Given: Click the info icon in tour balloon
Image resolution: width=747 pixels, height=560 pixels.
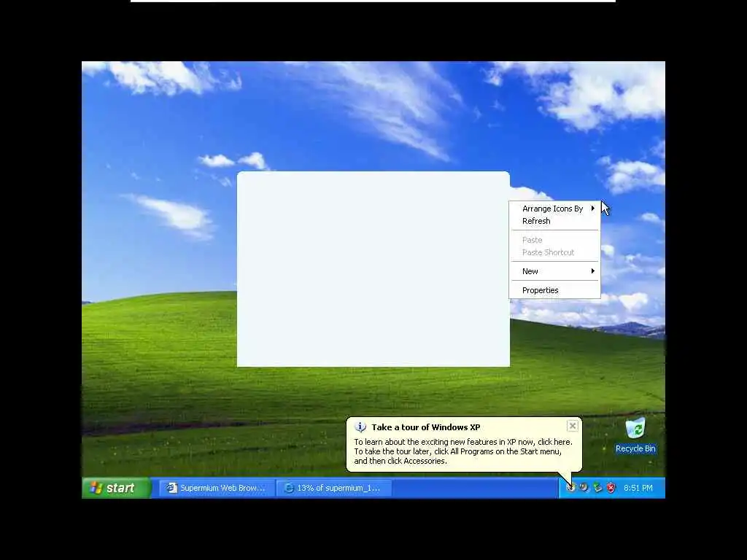Looking at the screenshot, I should [x=360, y=427].
